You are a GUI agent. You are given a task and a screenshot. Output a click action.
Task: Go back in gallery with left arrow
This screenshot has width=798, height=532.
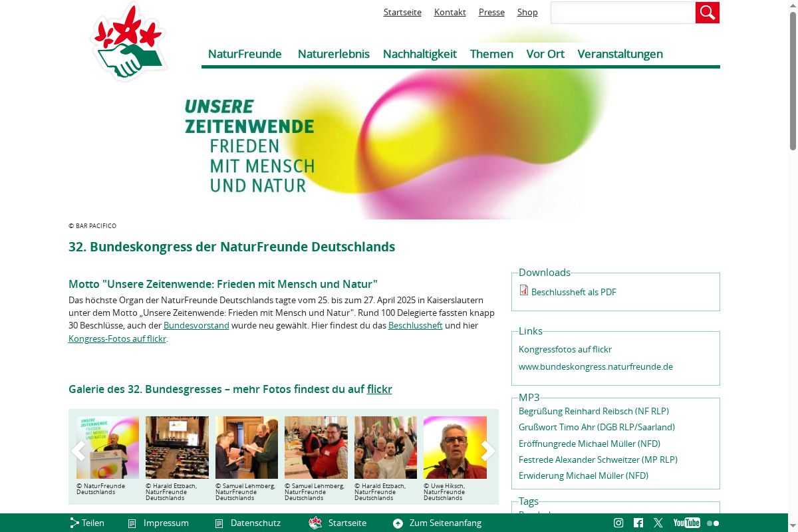(x=78, y=450)
